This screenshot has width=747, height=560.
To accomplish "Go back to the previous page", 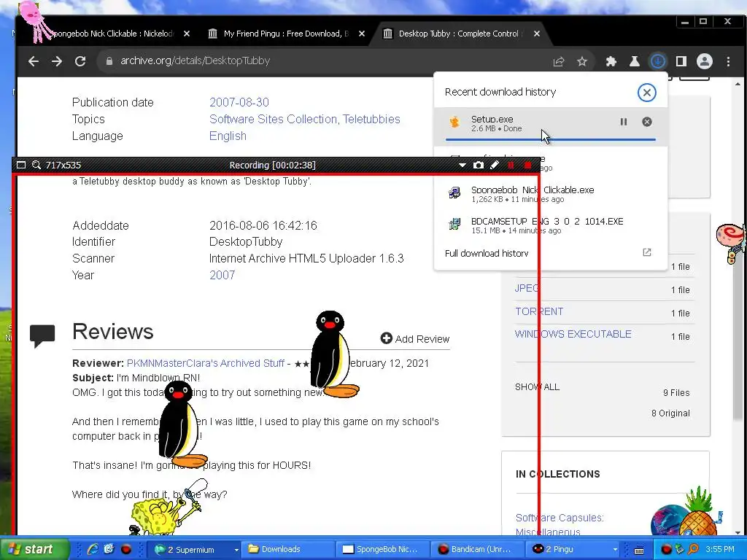I will pos(33,61).
